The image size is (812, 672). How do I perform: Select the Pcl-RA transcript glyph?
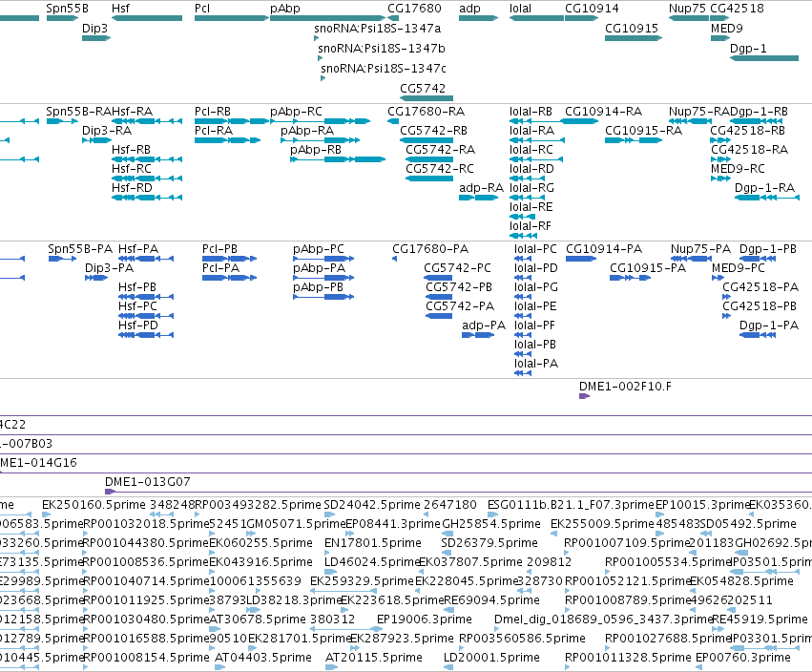[227, 140]
